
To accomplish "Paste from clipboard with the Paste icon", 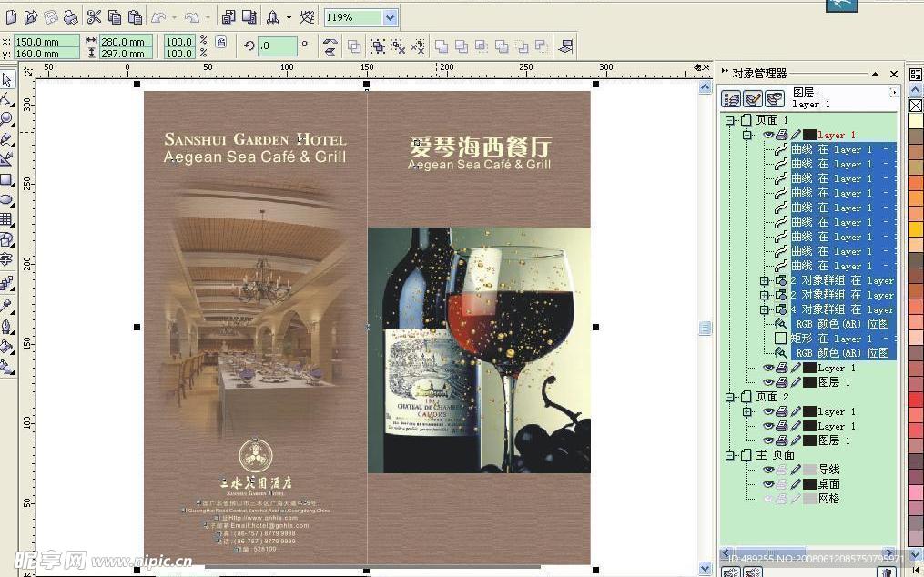I will [x=135, y=17].
